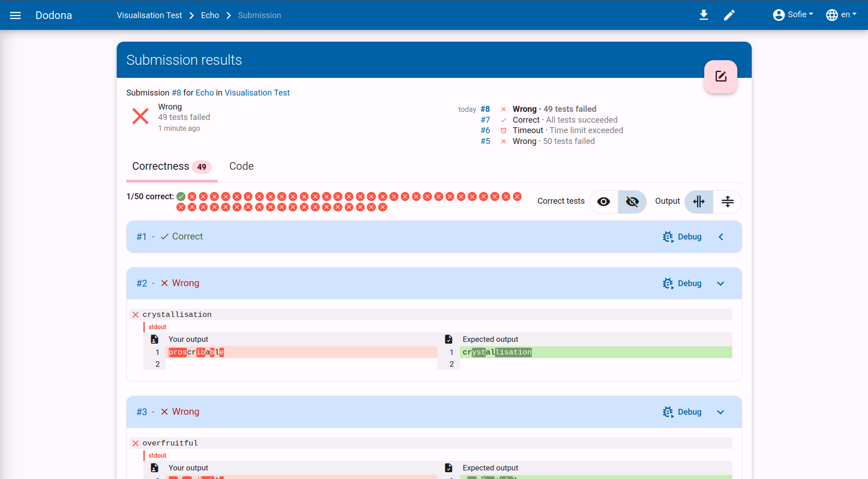The height and width of the screenshot is (479, 868).
Task: Open the Sofie user account menu
Action: tap(793, 15)
